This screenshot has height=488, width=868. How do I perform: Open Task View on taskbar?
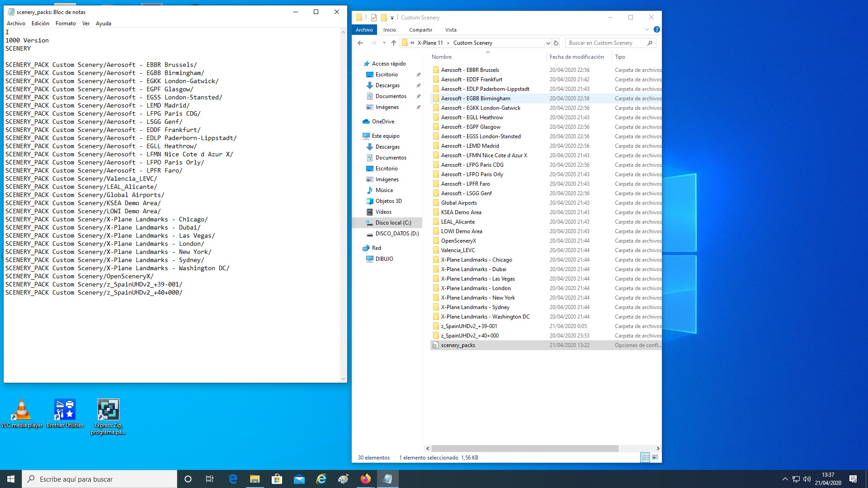click(210, 479)
